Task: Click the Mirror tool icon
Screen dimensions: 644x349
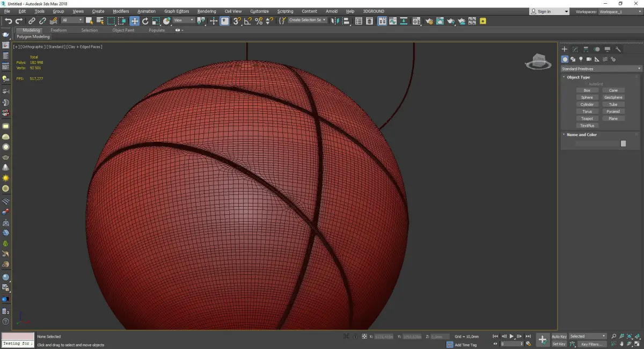Action: [335, 21]
